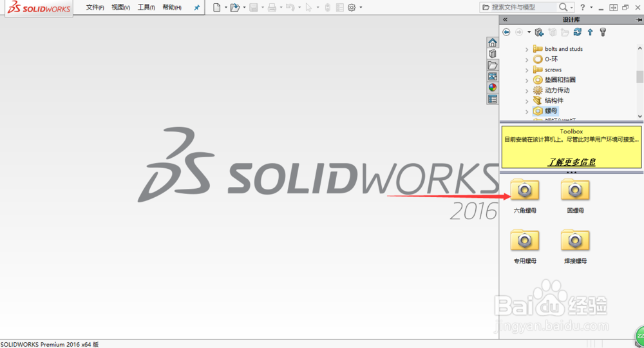
Task: Click the 了解更多信息 link
Action: tap(571, 162)
